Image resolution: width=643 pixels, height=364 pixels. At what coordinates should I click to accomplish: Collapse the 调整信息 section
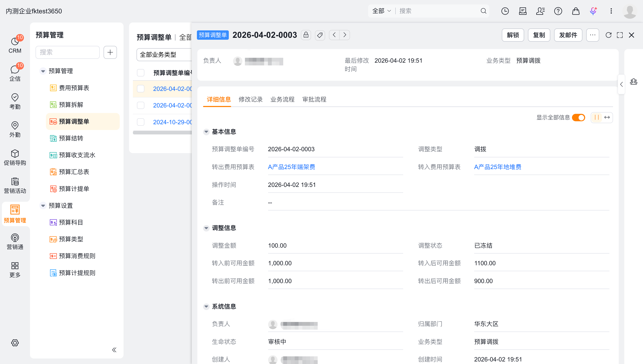tap(206, 228)
